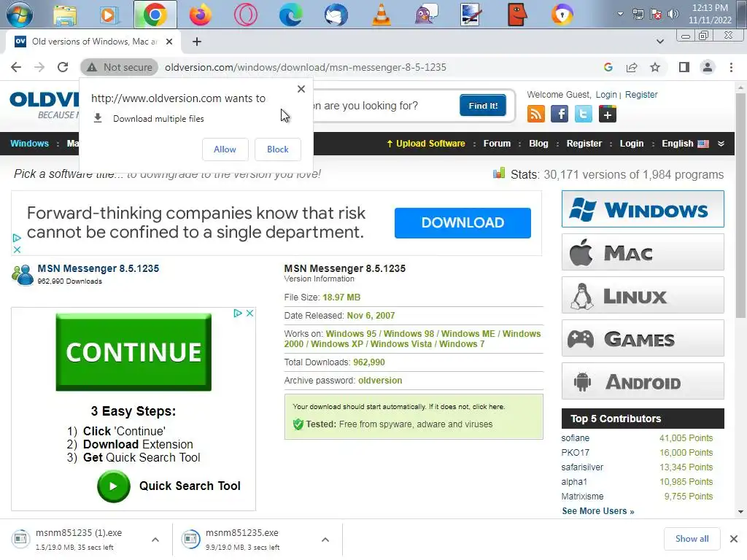
Task: Expand msnm851235 (1).exe download options
Action: point(155,540)
